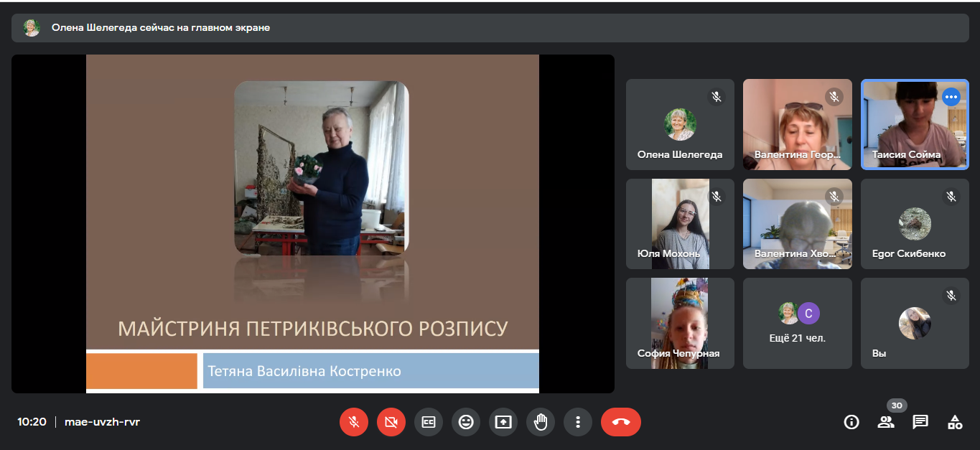The width and height of the screenshot is (980, 450).
Task: Toggle closed captions on
Action: (429, 422)
